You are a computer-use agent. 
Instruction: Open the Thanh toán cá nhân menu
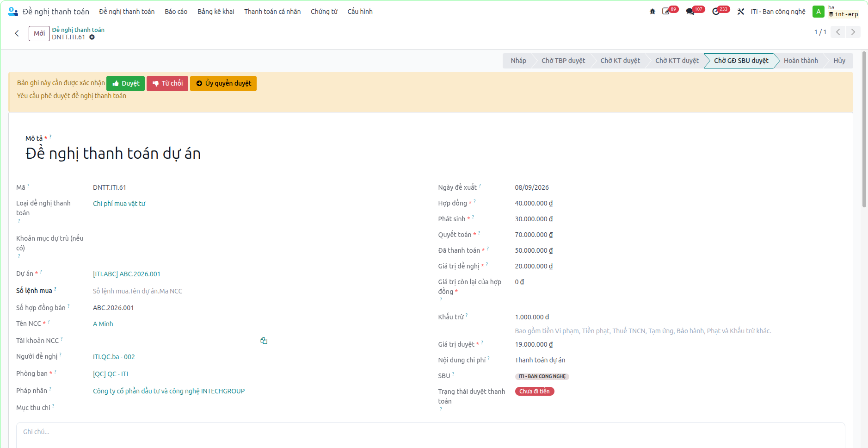point(272,12)
